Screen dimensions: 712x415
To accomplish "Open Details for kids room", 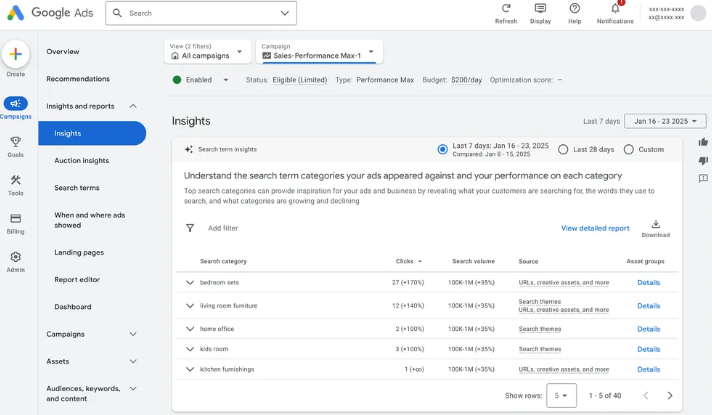I will pyautogui.click(x=648, y=349).
